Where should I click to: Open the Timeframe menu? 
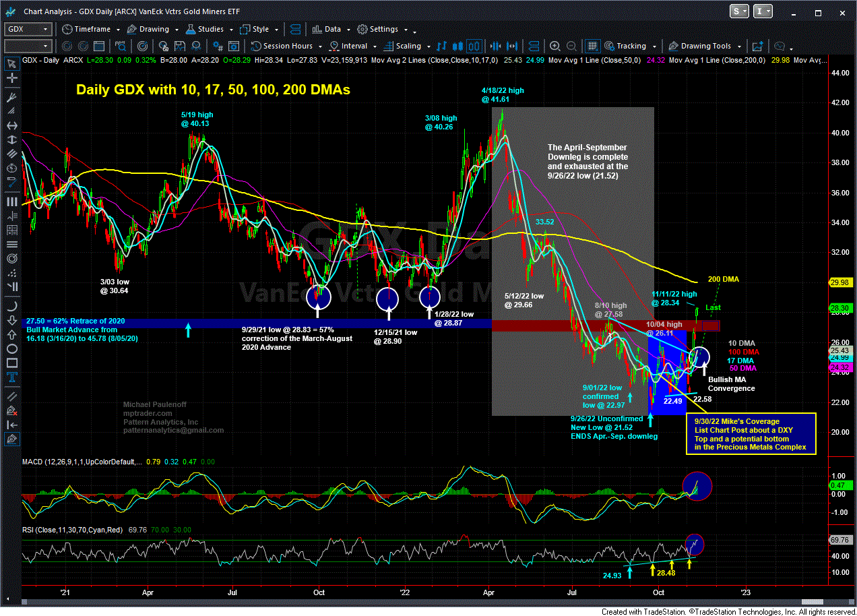92,30
